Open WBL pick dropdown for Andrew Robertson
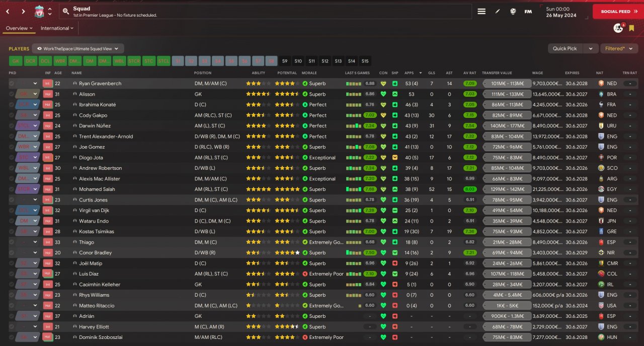 click(35, 168)
